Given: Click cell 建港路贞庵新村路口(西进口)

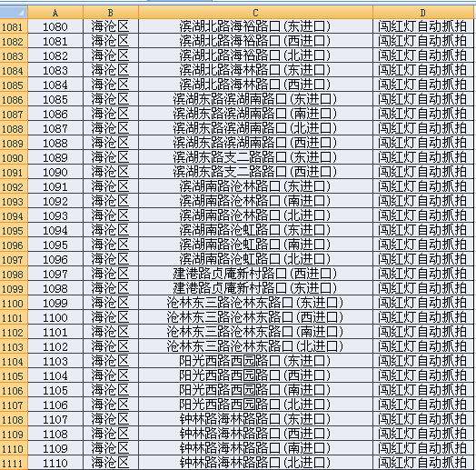Looking at the screenshot, I should click(x=255, y=274).
